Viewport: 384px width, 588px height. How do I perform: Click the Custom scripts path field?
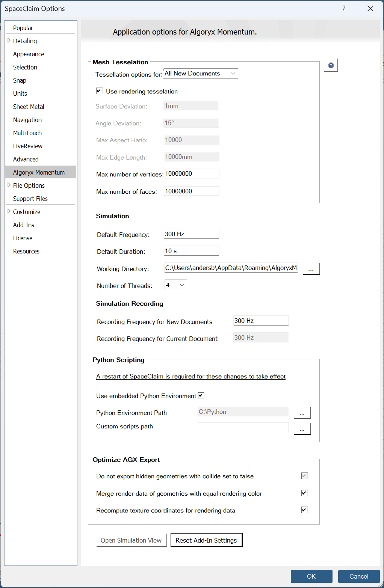(x=243, y=427)
